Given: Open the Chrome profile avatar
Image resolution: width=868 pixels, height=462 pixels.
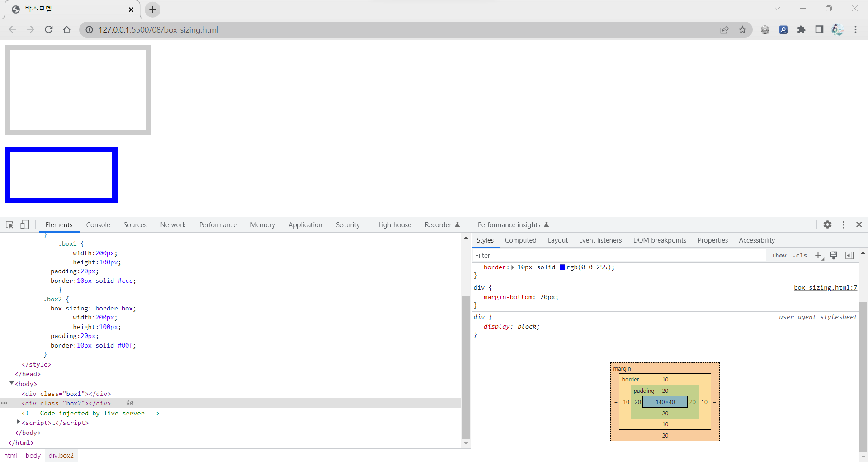Looking at the screenshot, I should [837, 29].
